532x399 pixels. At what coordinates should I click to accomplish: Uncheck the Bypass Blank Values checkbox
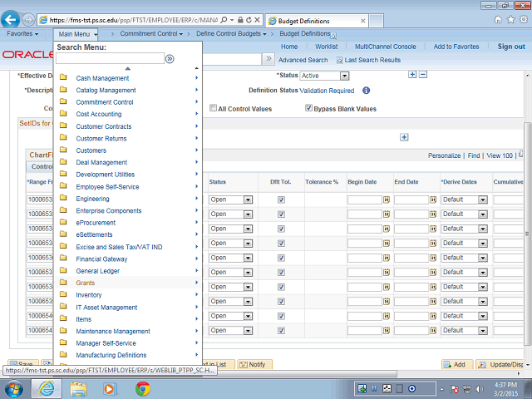pyautogui.click(x=308, y=108)
